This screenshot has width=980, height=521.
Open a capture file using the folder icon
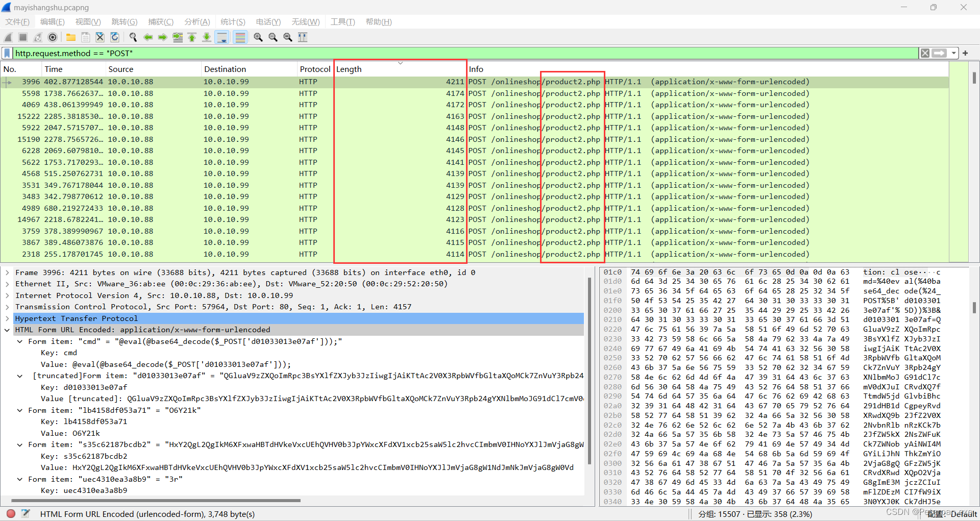[x=71, y=37]
